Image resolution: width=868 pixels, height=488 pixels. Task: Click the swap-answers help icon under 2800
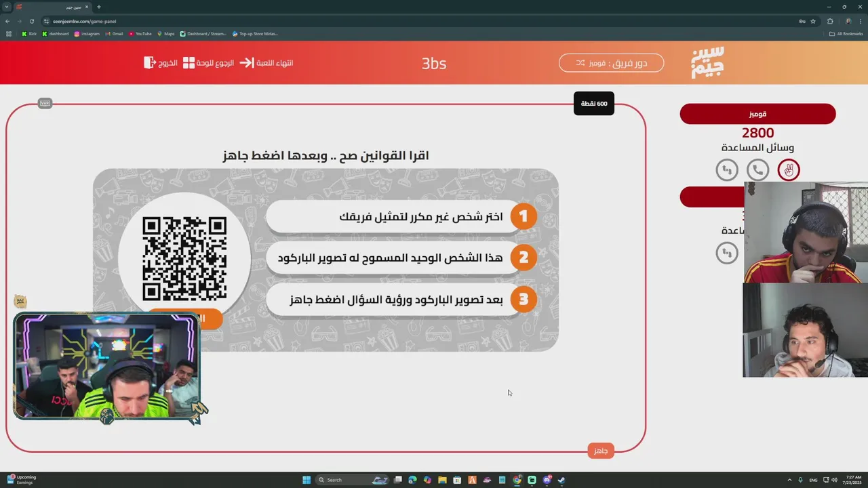pyautogui.click(x=727, y=169)
